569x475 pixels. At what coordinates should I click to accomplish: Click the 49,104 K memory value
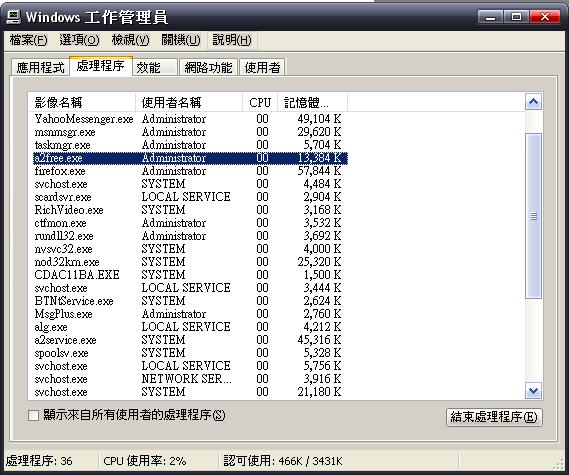click(319, 119)
